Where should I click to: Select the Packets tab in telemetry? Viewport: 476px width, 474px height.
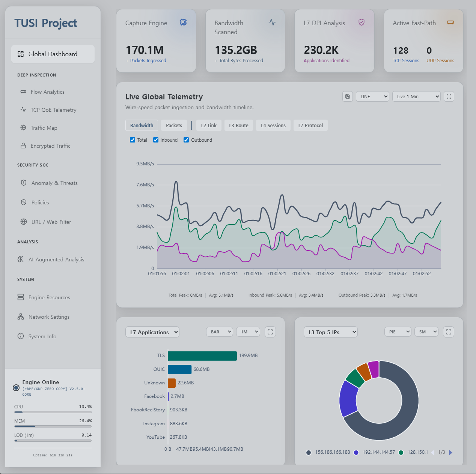174,125
